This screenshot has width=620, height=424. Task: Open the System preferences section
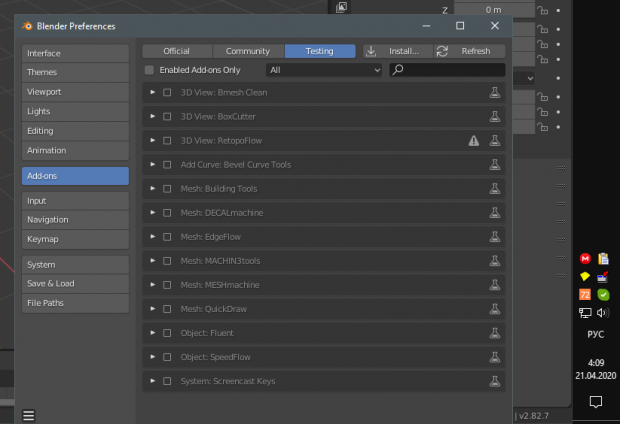75,265
